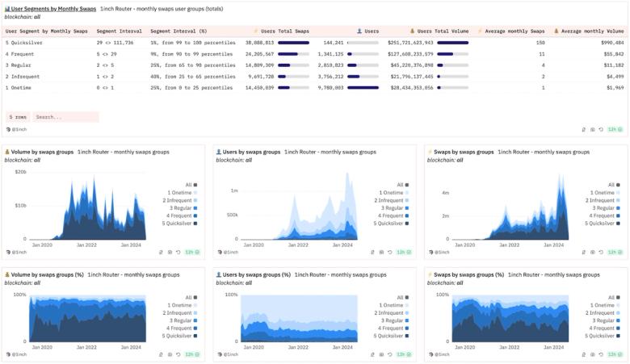Open query link icon under Users by swaps groups chart
Image resolution: width=630 pixels, height=364 pixels.
[372, 252]
